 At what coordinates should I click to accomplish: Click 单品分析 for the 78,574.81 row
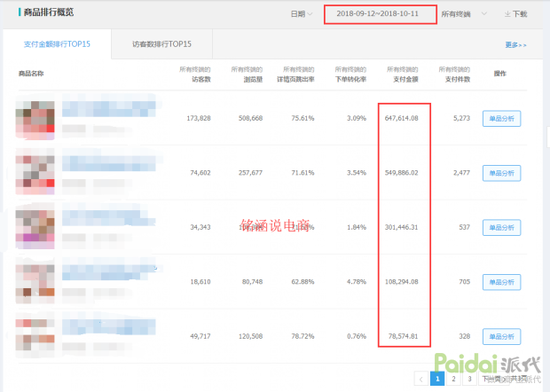pos(502,337)
